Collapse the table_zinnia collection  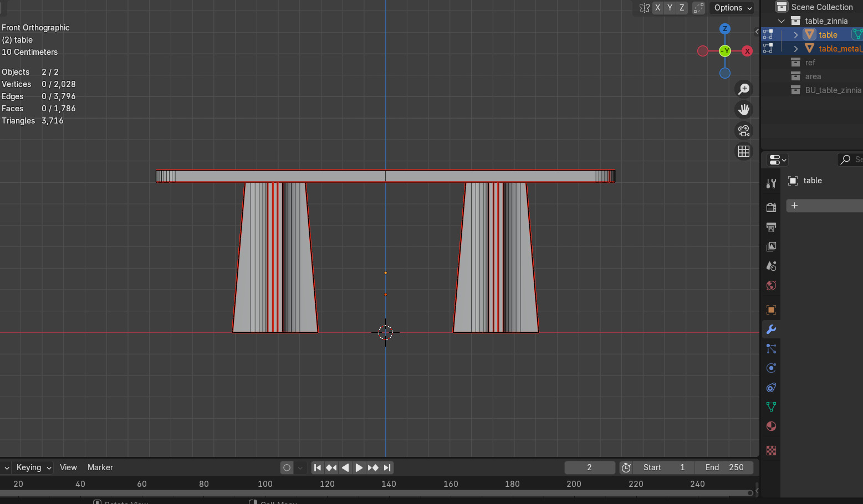pyautogui.click(x=782, y=21)
